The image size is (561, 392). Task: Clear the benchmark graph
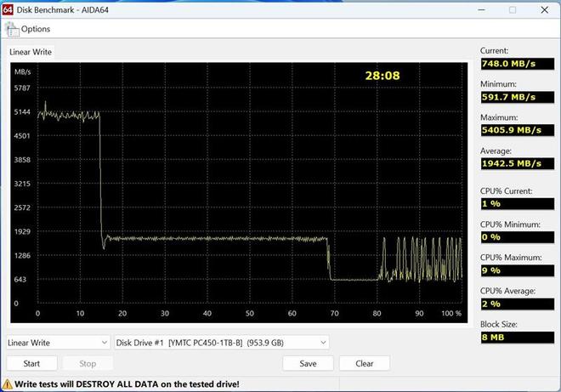(364, 363)
